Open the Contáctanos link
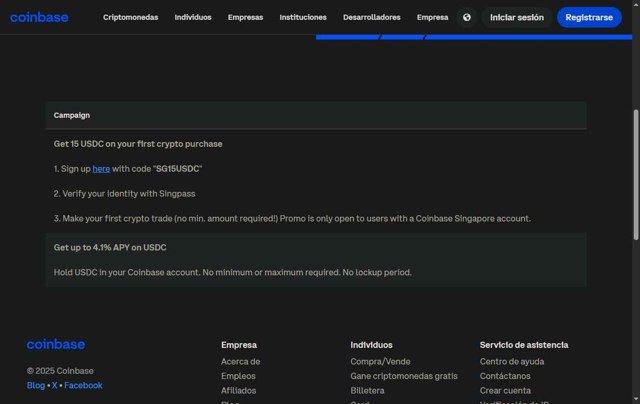 (x=505, y=376)
